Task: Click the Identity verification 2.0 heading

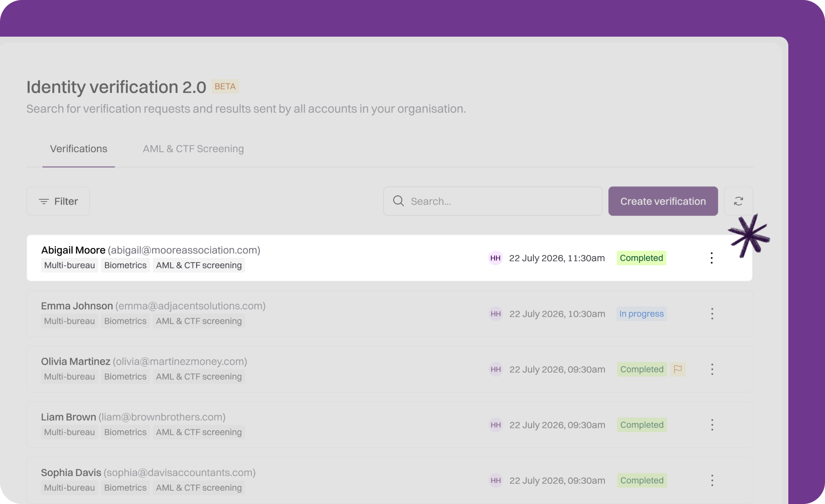Action: (x=116, y=87)
